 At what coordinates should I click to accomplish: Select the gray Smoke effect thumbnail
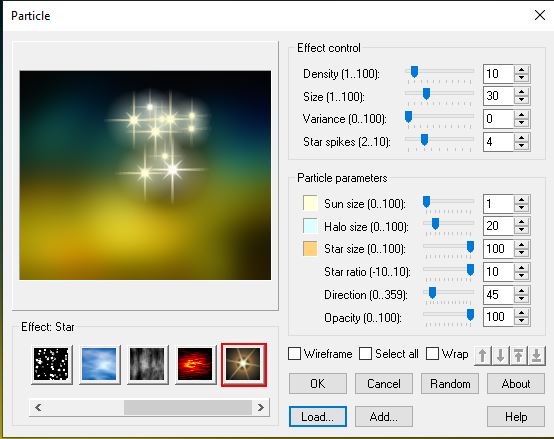147,364
